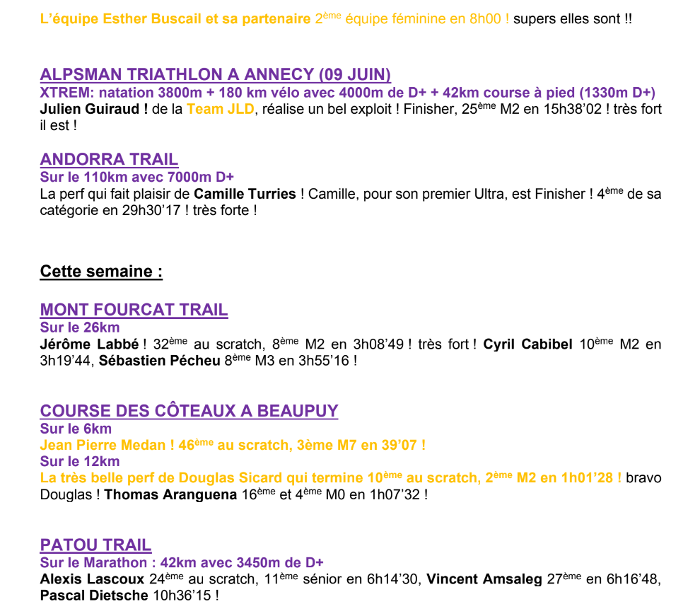Viewport: 700px width, 604px height.
Task: Click the time '1h01'28'
Action: [x=587, y=478]
